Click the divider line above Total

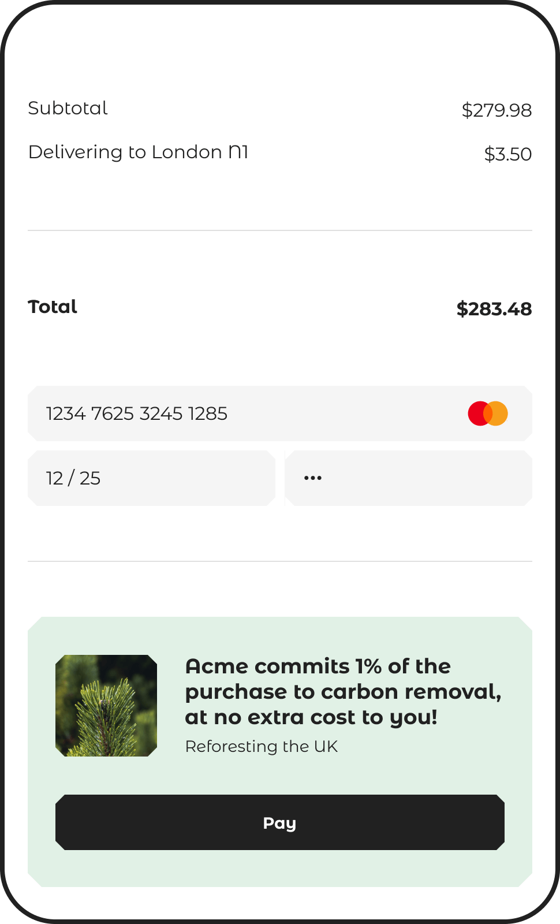280,230
